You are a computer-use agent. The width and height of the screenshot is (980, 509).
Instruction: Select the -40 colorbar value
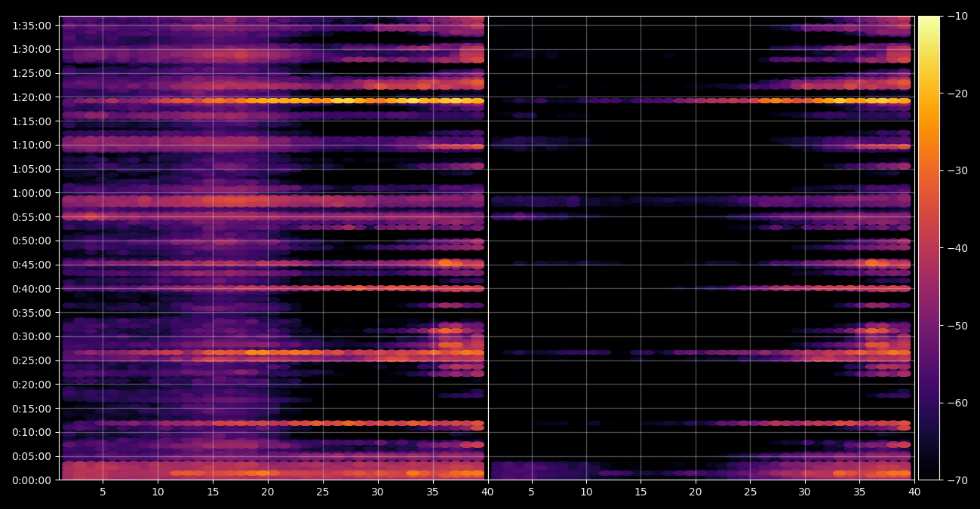click(957, 248)
